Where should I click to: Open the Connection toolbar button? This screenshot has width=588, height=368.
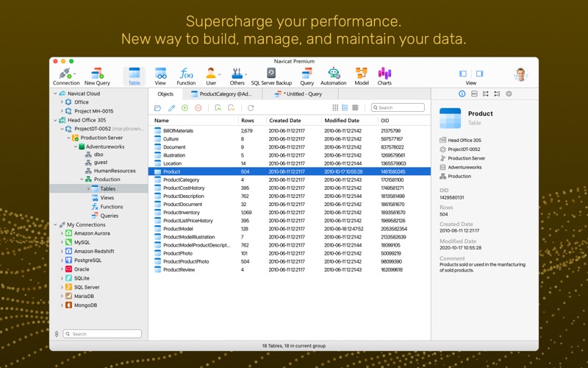coord(66,77)
